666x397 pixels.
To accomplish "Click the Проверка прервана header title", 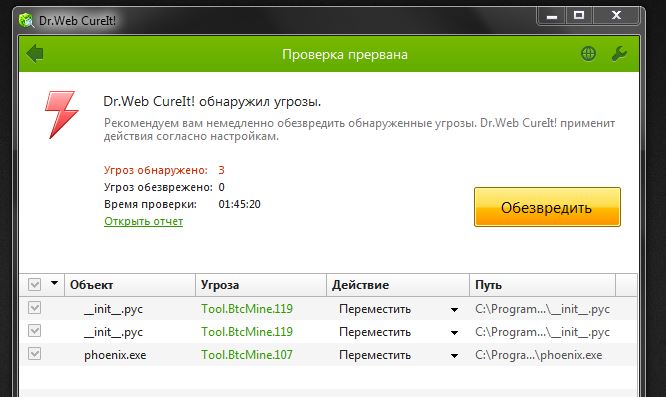I will pyautogui.click(x=345, y=54).
